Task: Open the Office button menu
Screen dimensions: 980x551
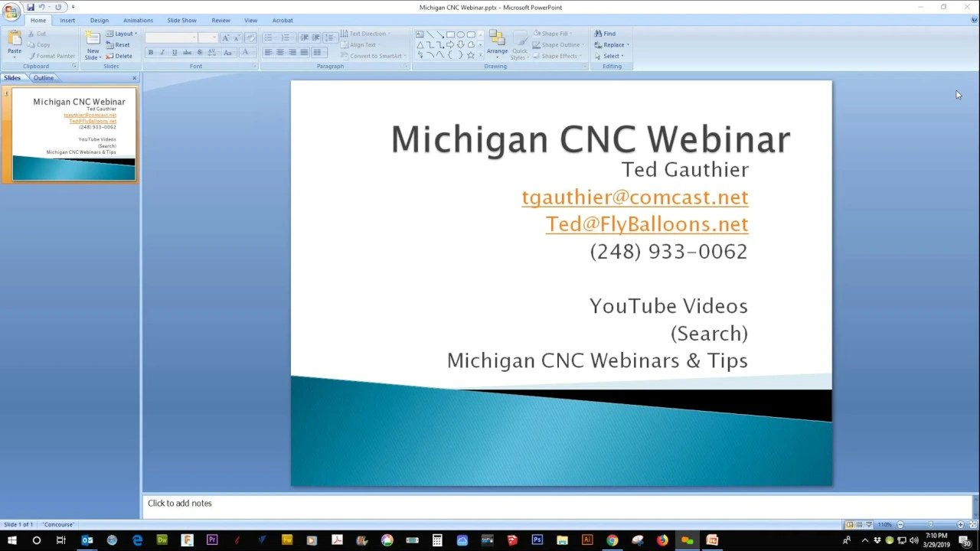Action: [11, 11]
